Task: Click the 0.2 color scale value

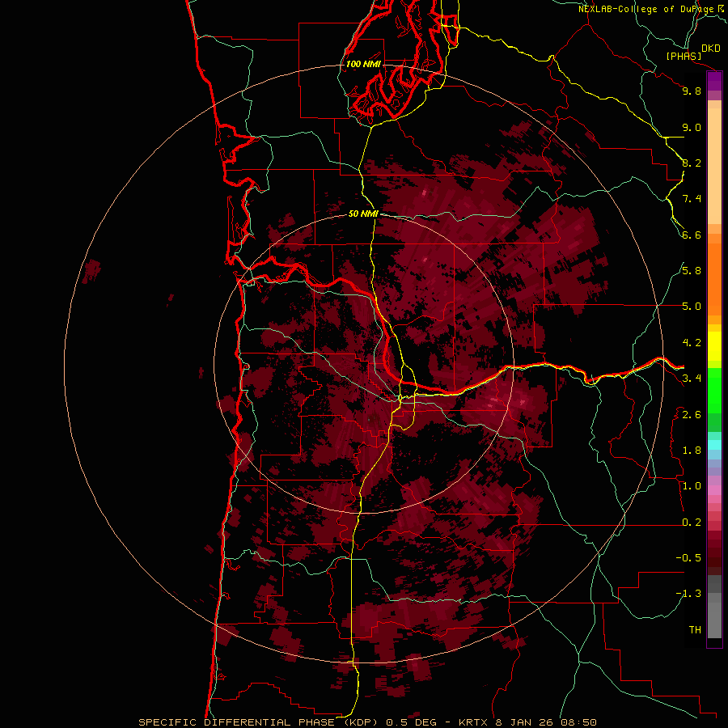Action: point(692,523)
